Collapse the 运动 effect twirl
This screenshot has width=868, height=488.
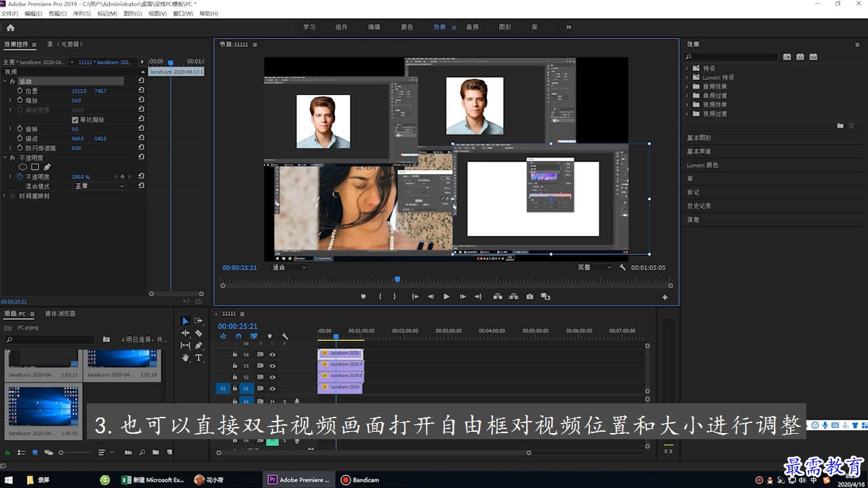click(5, 81)
